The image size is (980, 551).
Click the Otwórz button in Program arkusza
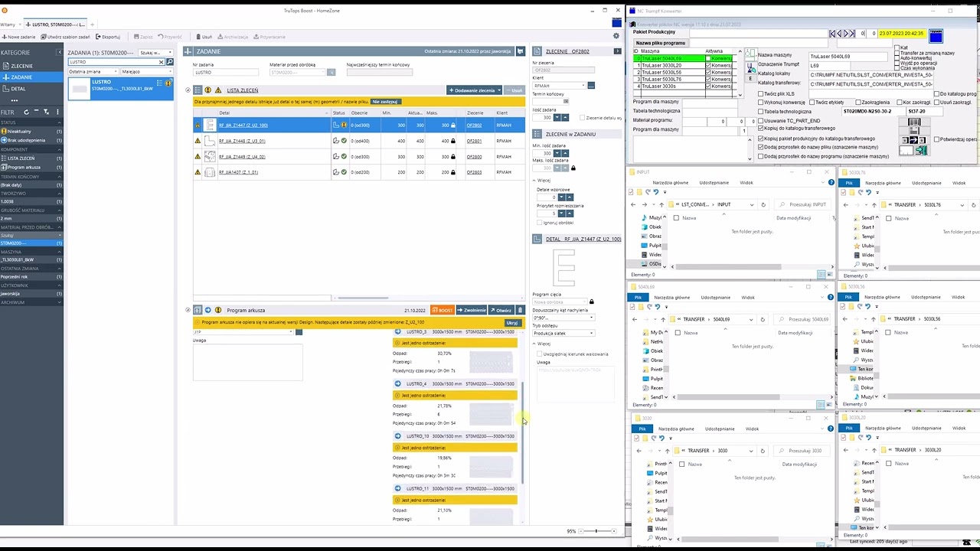[x=501, y=310]
